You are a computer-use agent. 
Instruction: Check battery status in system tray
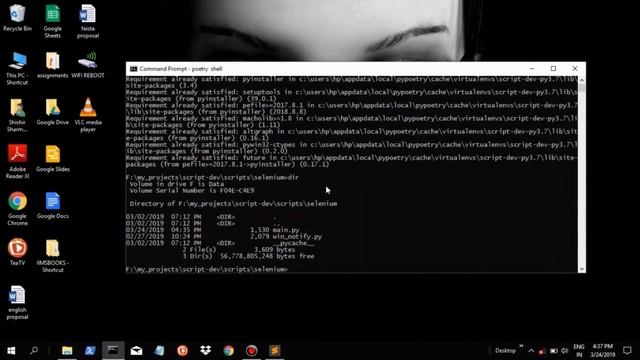coord(553,351)
